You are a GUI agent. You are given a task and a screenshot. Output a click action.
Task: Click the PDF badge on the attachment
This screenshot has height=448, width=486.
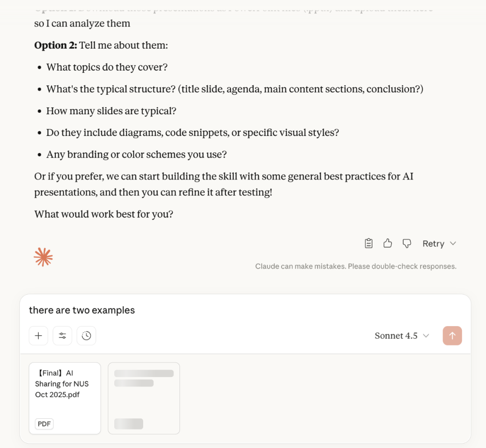(44, 424)
